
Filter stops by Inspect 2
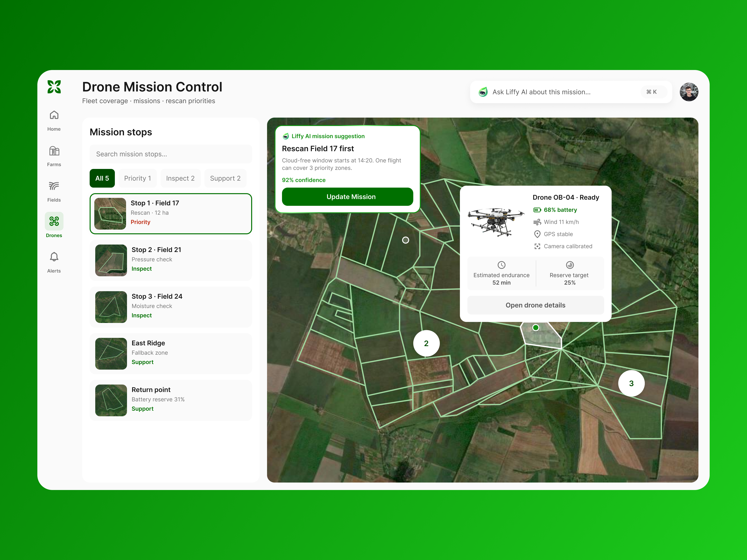coord(180,178)
